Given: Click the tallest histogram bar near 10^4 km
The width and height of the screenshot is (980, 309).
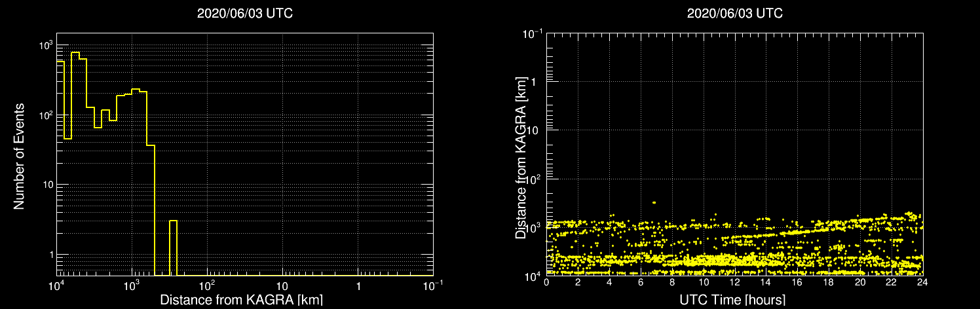Looking at the screenshot, I should pos(75,164).
